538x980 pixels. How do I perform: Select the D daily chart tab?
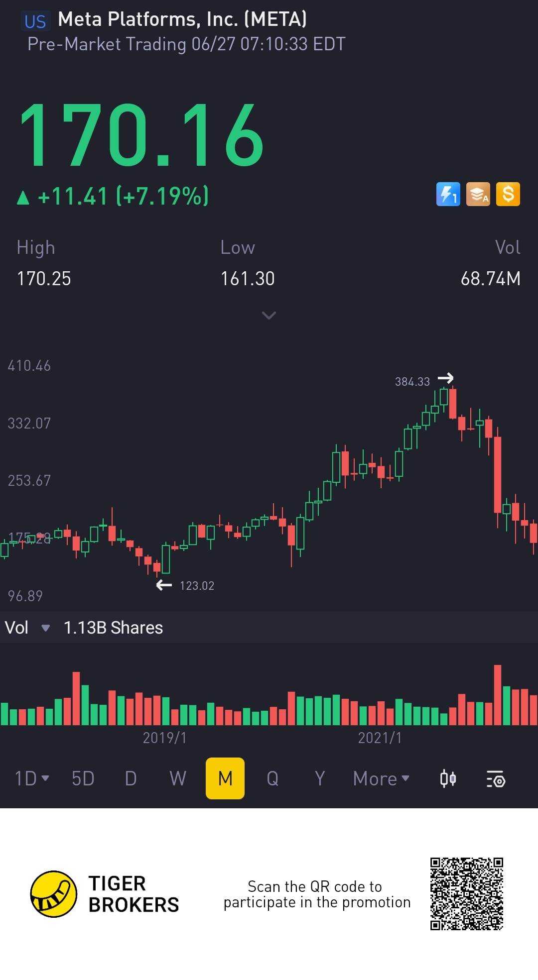131,778
